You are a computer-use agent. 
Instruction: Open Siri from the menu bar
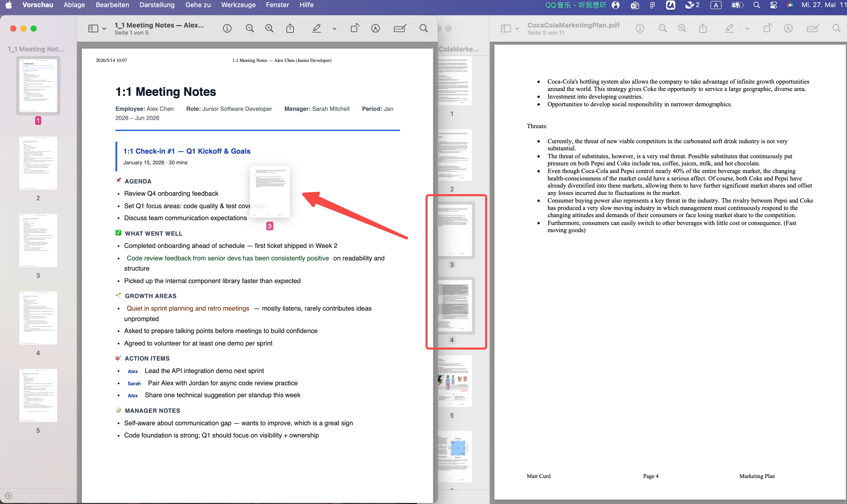790,5
